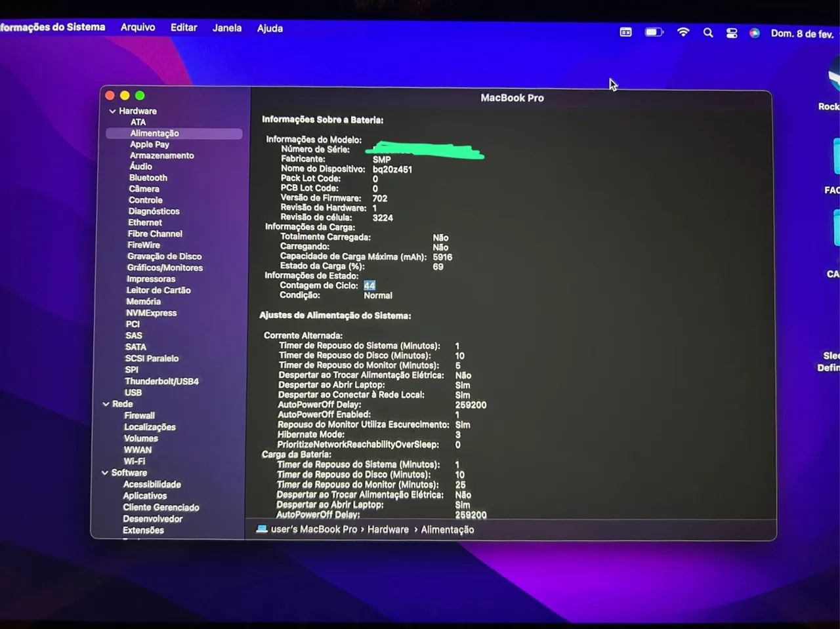Select Gravação de Disco in the sidebar

[165, 256]
